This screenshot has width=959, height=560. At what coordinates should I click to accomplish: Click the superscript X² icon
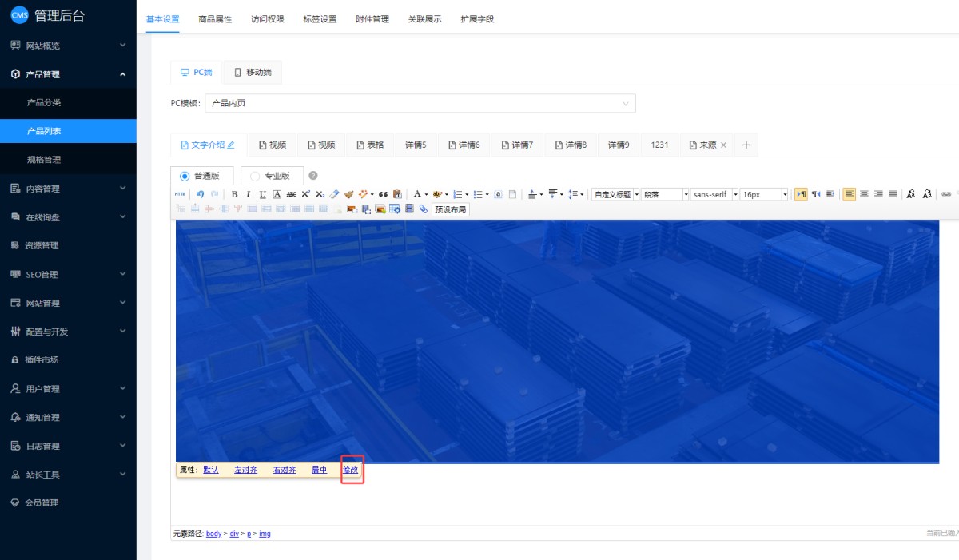coord(305,194)
